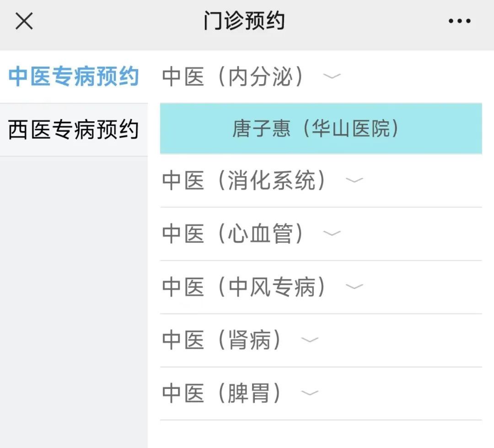The image size is (494, 448).
Task: Expand the 中医（脾胃） chevron arrow
Action: pos(310,393)
